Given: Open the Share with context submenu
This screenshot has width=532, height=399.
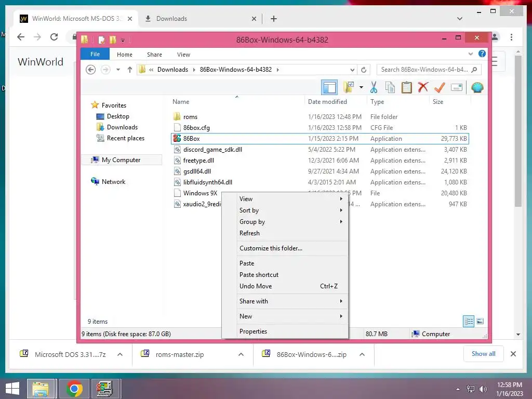Looking at the screenshot, I should [291, 301].
